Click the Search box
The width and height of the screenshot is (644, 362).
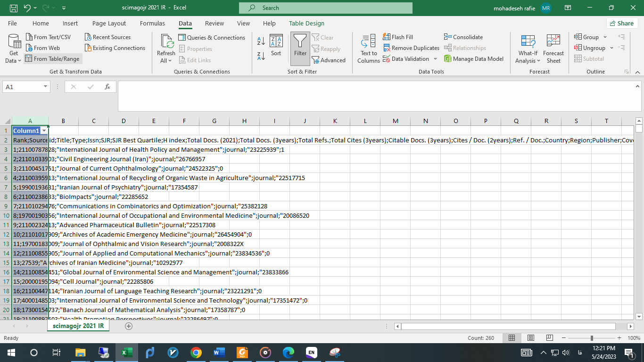[325, 8]
